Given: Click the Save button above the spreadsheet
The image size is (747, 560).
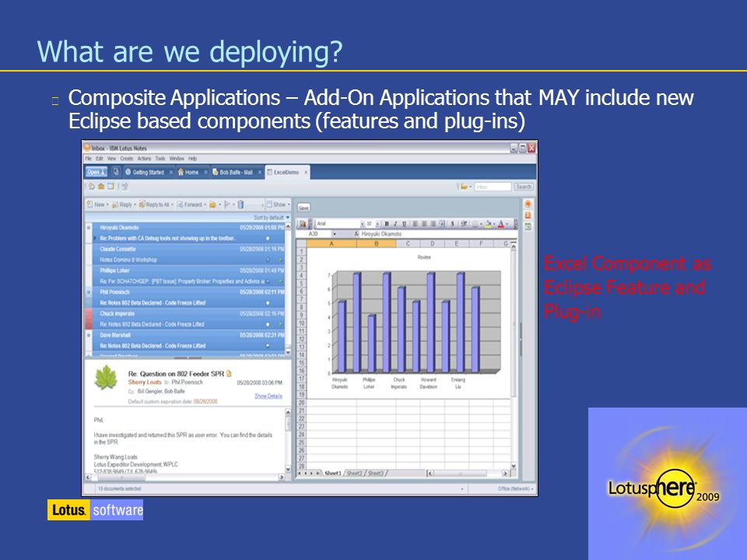Looking at the screenshot, I should 303,208.
